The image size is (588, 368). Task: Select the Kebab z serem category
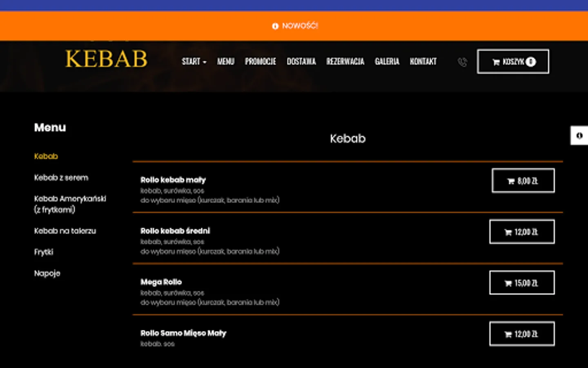tap(61, 177)
